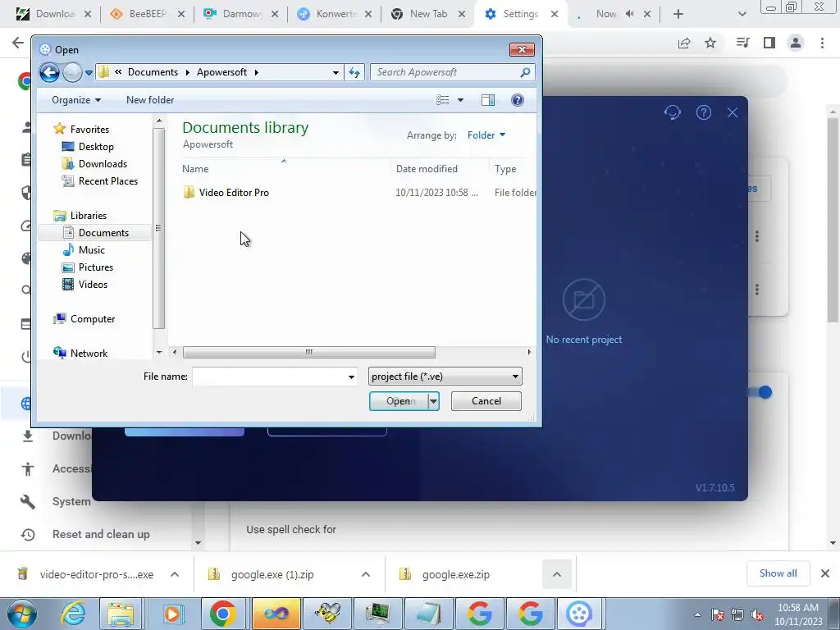Screen dimensions: 840x630
Task: Click the Open button split arrow
Action: click(x=433, y=401)
